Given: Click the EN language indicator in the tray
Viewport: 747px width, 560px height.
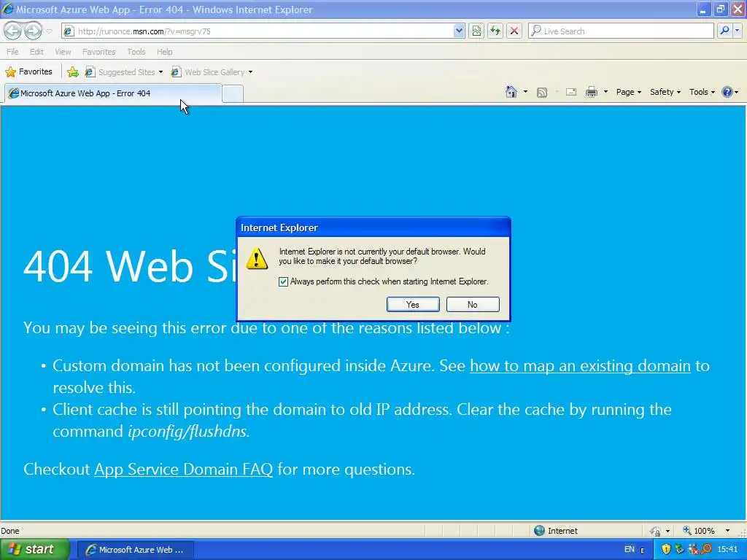Looking at the screenshot, I should (x=630, y=550).
